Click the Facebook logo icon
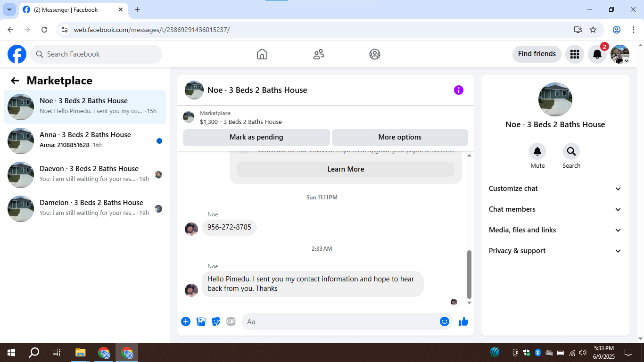Image resolution: width=644 pixels, height=362 pixels. (17, 54)
